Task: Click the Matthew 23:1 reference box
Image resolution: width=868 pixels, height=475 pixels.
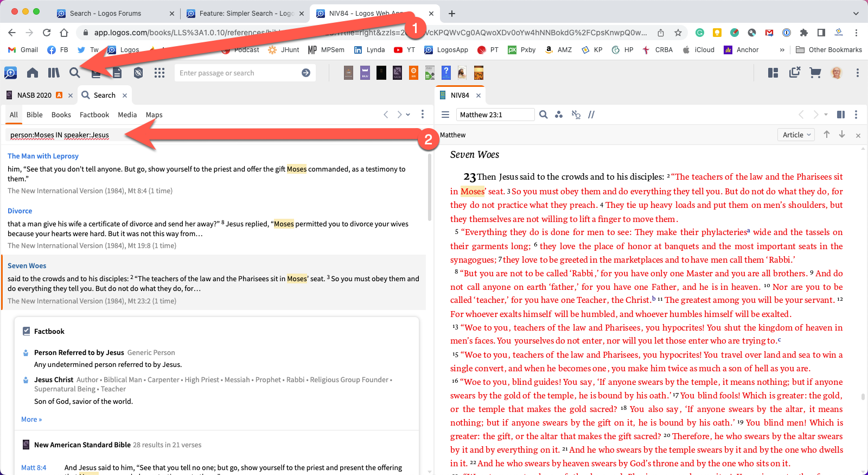Action: click(495, 115)
